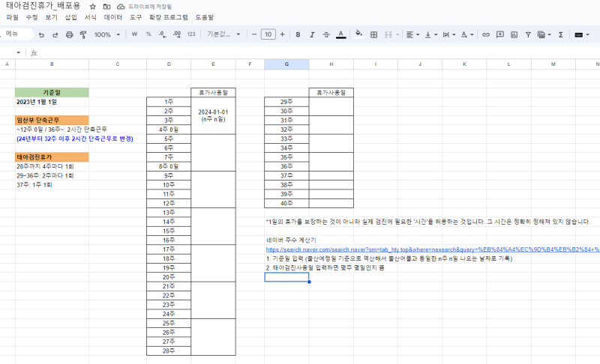Screen dimensions: 600x364
Task: Select cell containing 2024-01-01
Action: coord(213,116)
